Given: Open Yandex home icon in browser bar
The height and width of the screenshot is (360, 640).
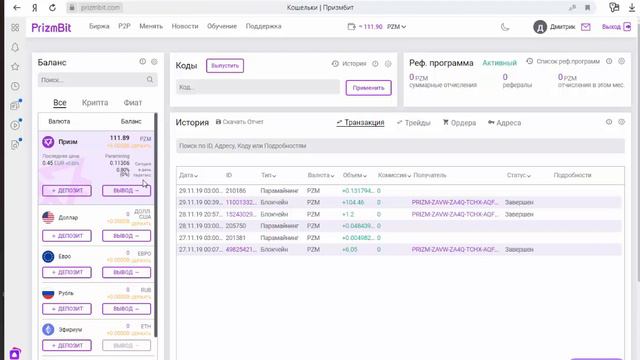Looking at the screenshot, I should (x=35, y=8).
